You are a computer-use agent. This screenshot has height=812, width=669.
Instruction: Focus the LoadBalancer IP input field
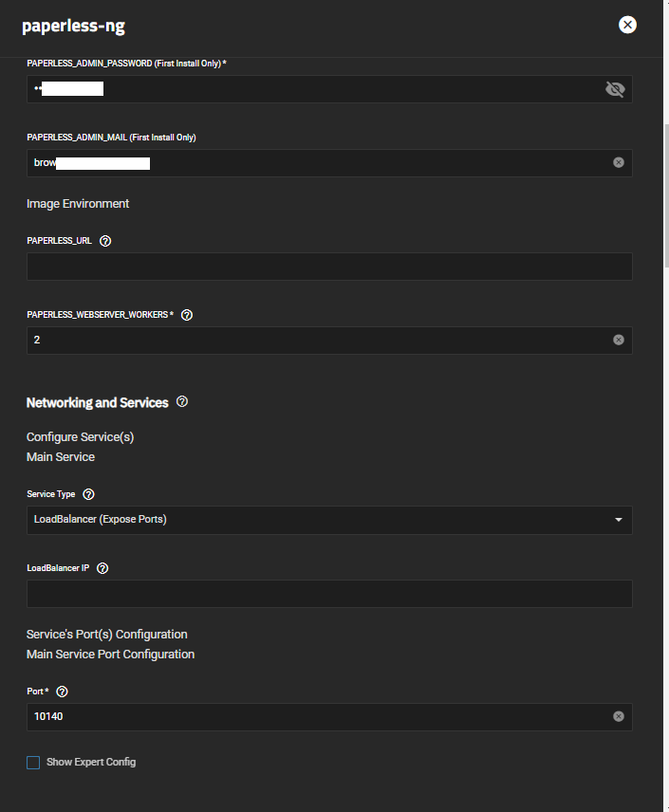pos(329,594)
